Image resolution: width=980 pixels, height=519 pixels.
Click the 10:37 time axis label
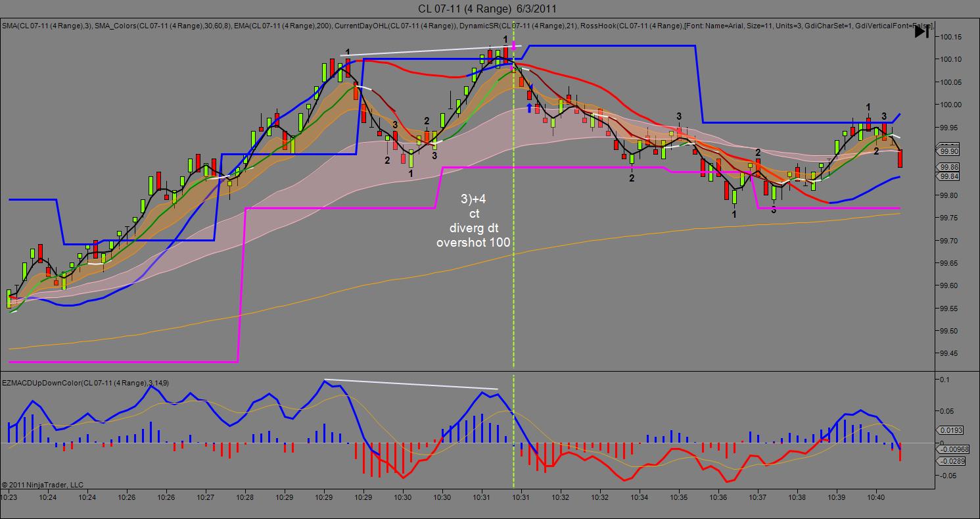click(x=758, y=498)
